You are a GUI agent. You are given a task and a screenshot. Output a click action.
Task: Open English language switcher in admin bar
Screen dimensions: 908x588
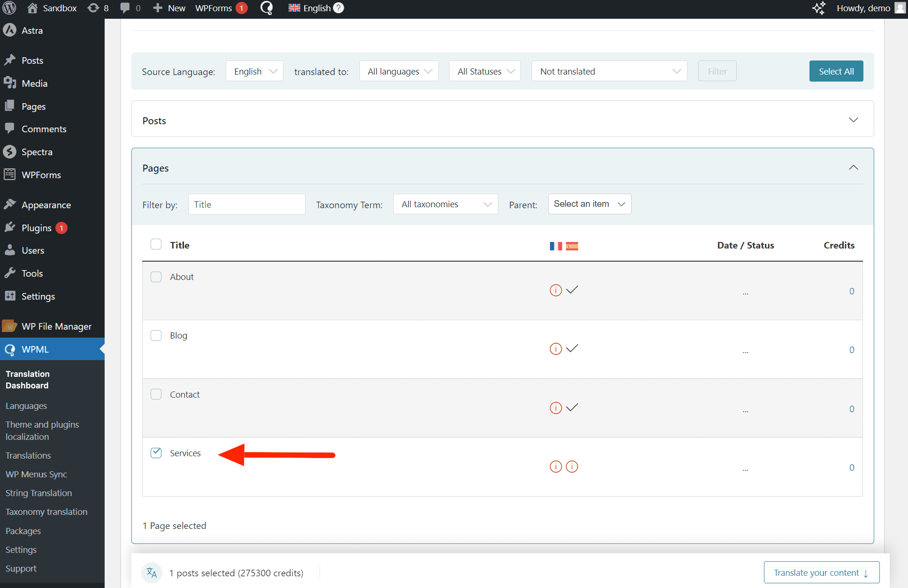coord(310,8)
